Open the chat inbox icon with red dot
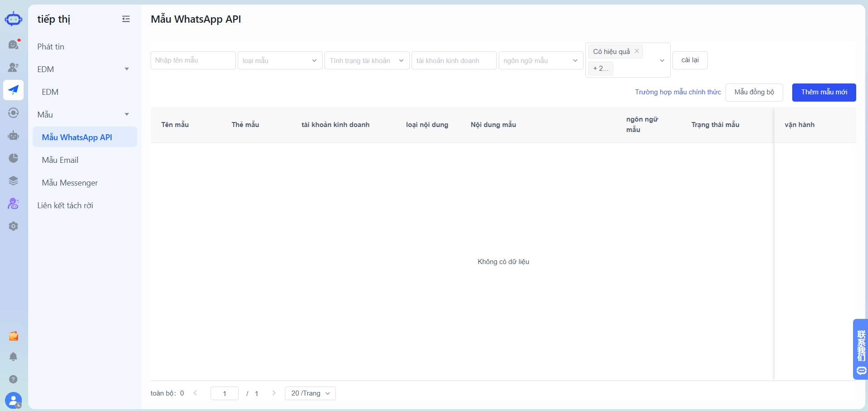 pos(14,44)
